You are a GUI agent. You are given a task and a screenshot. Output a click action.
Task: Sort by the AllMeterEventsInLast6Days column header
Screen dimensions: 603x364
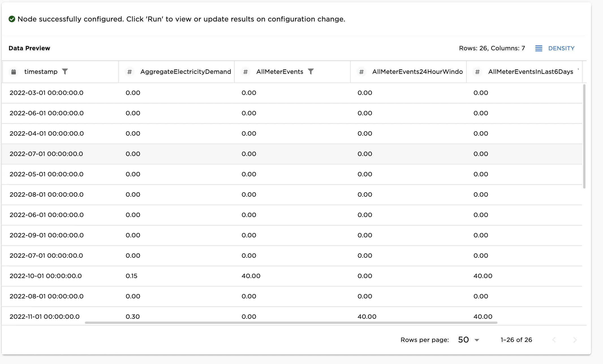click(x=531, y=71)
